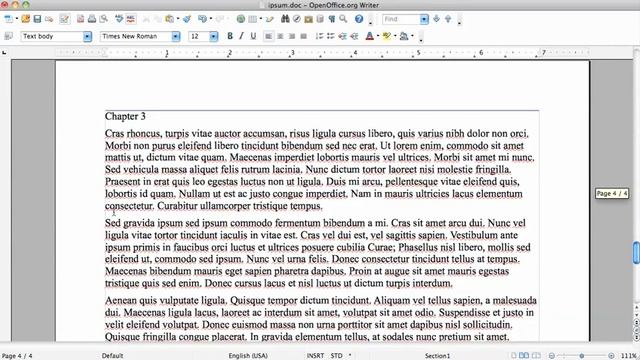Click the vertical scrollbar thumb
Screen dimensions: 640x360
coord(636,253)
